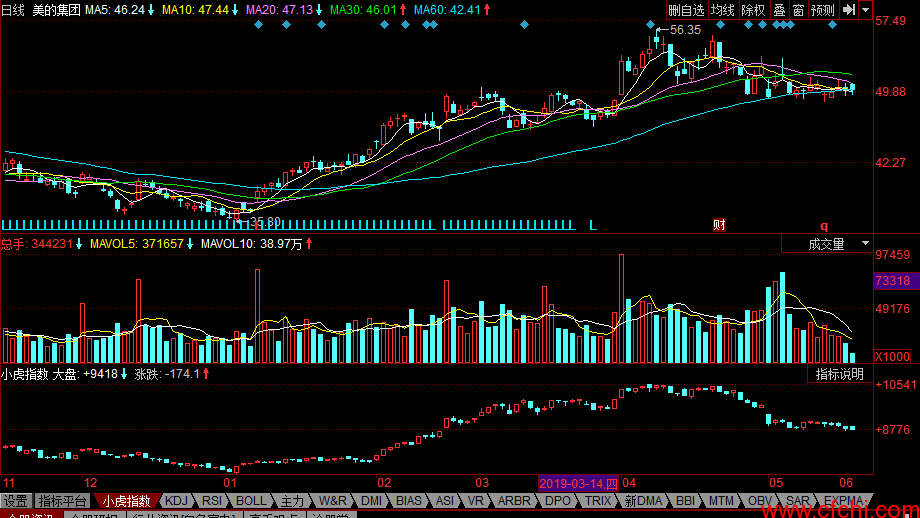Switch to the KDJ indicator tab

177,501
